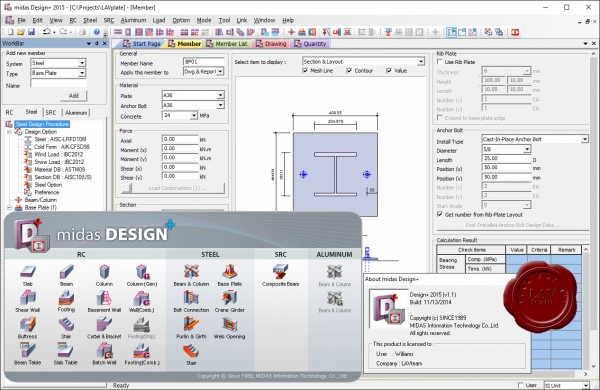Enable the Use Rib Plate checkbox
The width and height of the screenshot is (600, 390).
click(x=440, y=62)
